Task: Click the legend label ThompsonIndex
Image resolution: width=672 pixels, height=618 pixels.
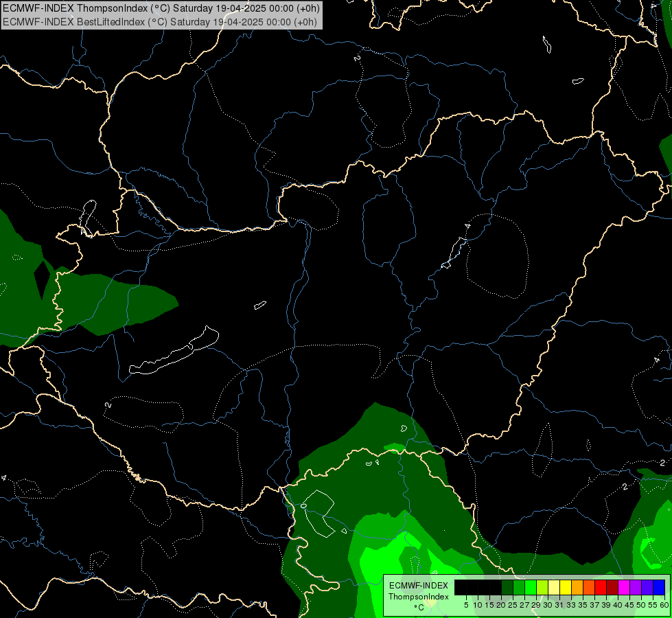Action: point(419,597)
